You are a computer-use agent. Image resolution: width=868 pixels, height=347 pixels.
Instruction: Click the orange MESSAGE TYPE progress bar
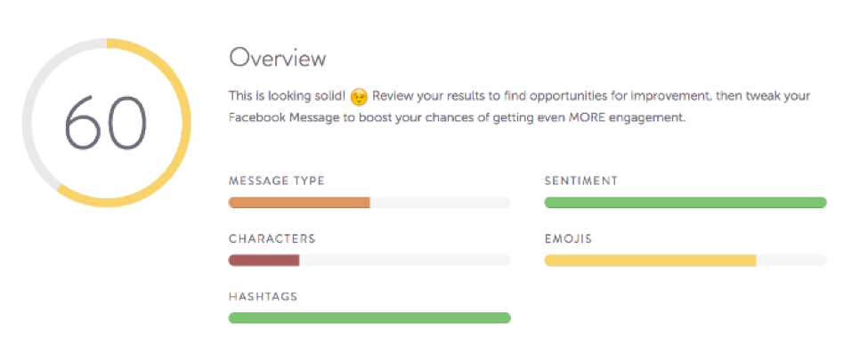[299, 203]
